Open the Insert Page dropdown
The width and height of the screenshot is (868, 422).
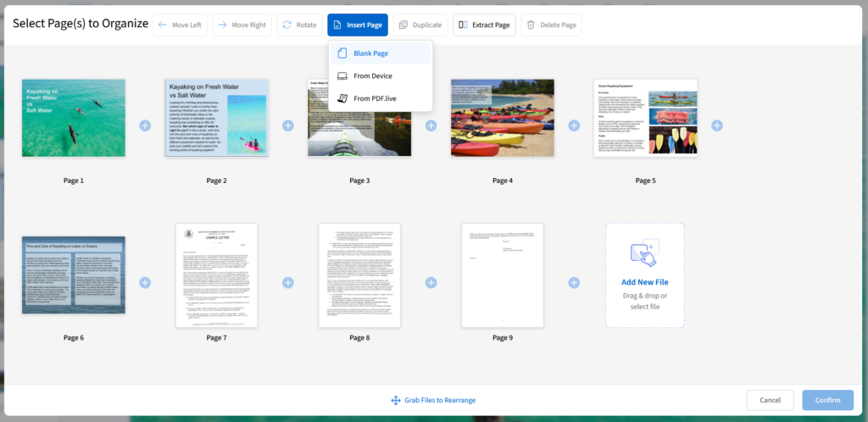358,25
